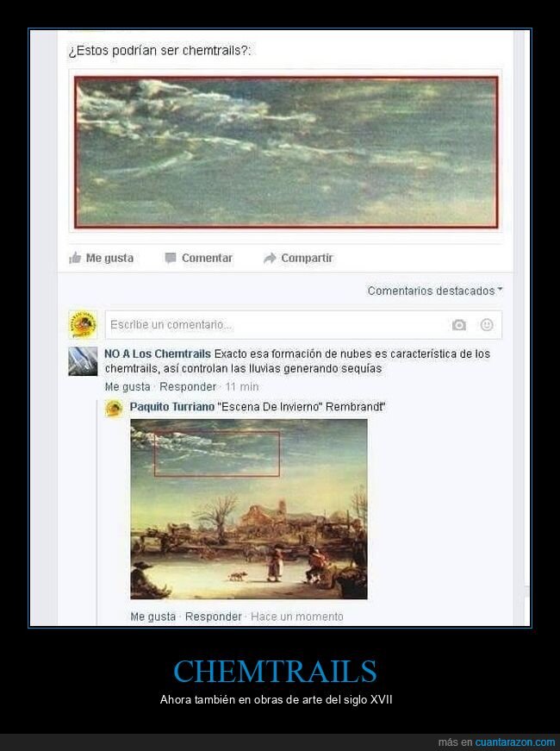Open the emoji smiley picker in comment box

[x=487, y=325]
